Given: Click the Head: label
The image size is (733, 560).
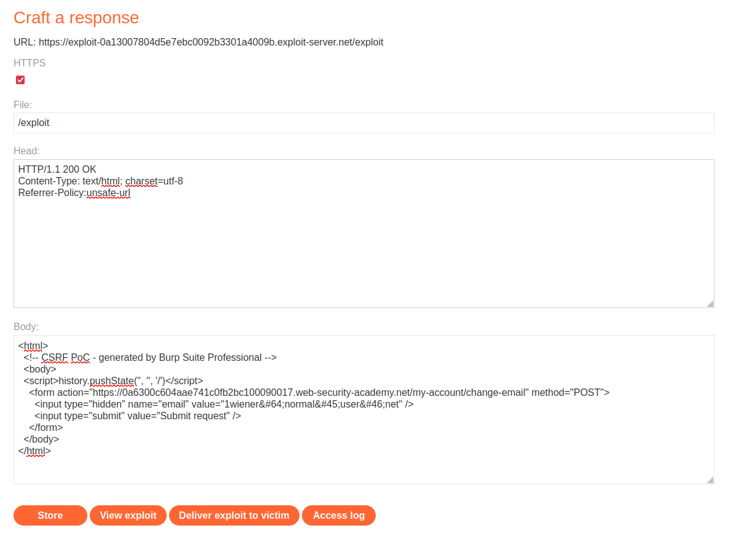Looking at the screenshot, I should pyautogui.click(x=26, y=151).
